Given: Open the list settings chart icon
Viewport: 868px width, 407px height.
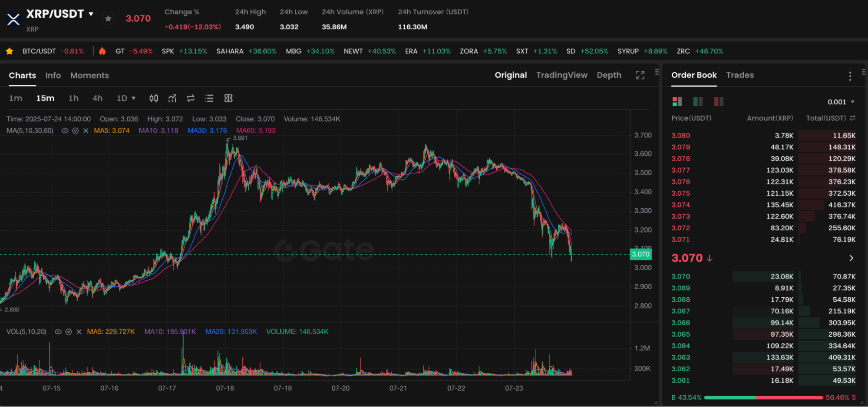Looking at the screenshot, I should pyautogui.click(x=209, y=98).
